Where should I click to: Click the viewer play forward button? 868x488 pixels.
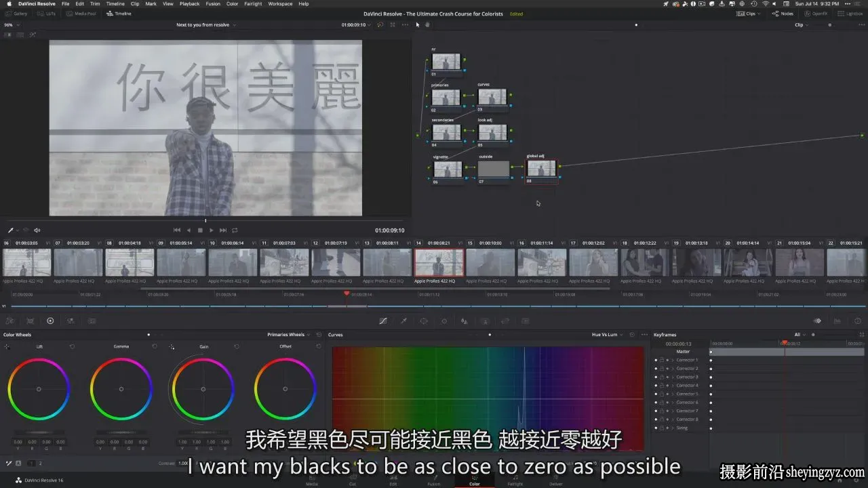(212, 230)
